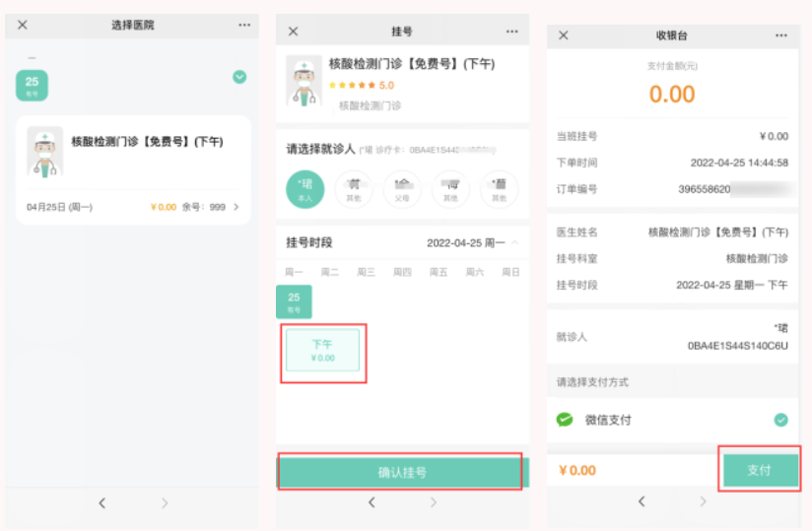812x531 pixels.
Task: Open more options on 选择医院 page
Action: 244,25
